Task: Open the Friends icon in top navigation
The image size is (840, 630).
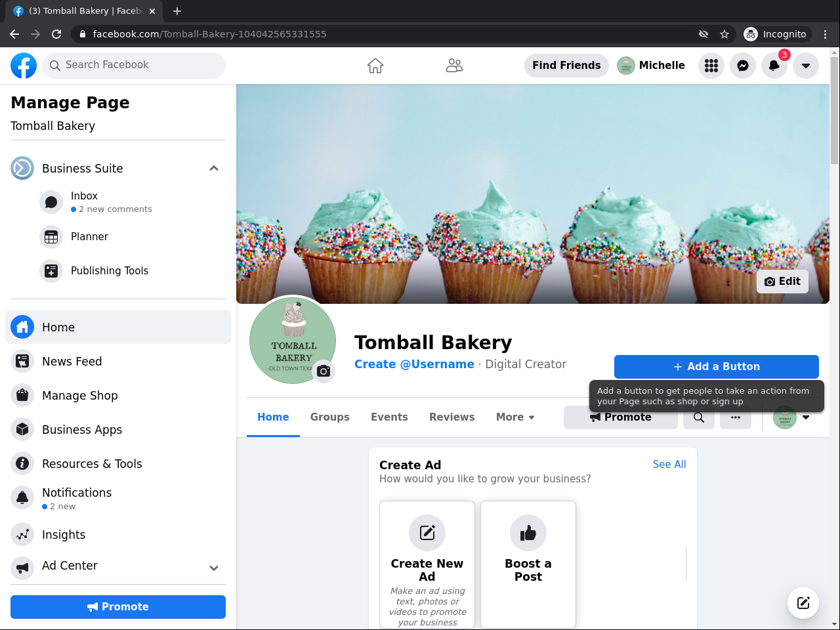Action: [x=454, y=66]
